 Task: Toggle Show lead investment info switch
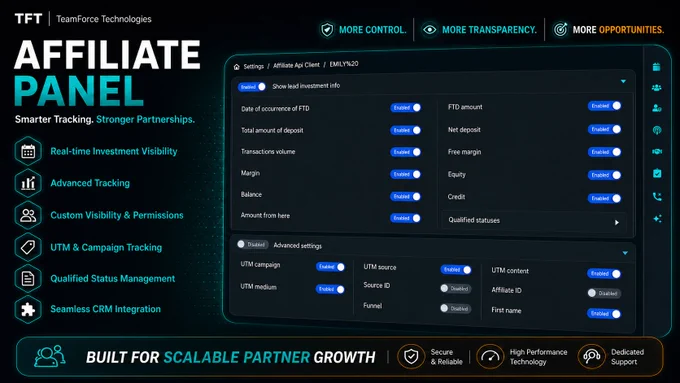click(252, 87)
